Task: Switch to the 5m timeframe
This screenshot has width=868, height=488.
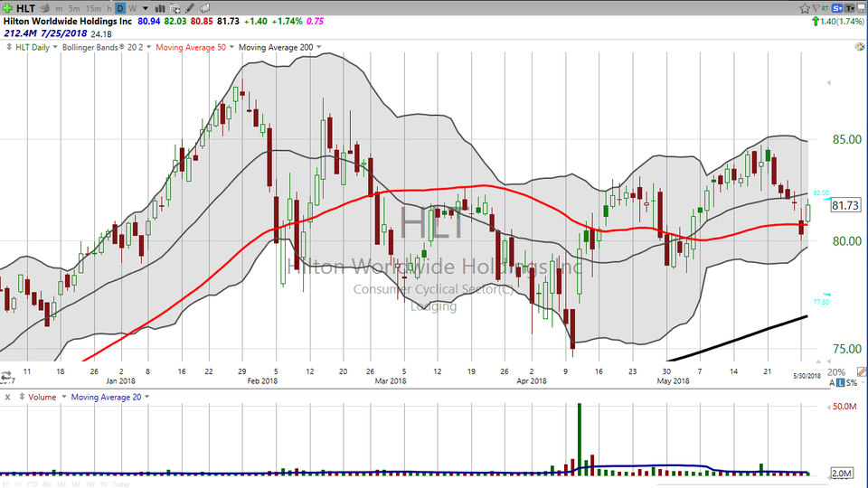Action: coord(74,8)
